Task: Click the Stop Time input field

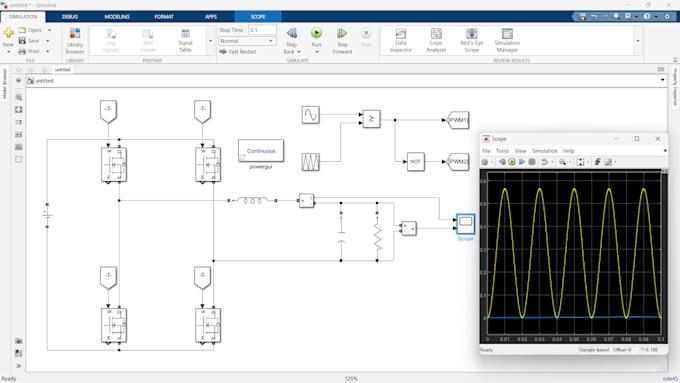Action: [262, 30]
